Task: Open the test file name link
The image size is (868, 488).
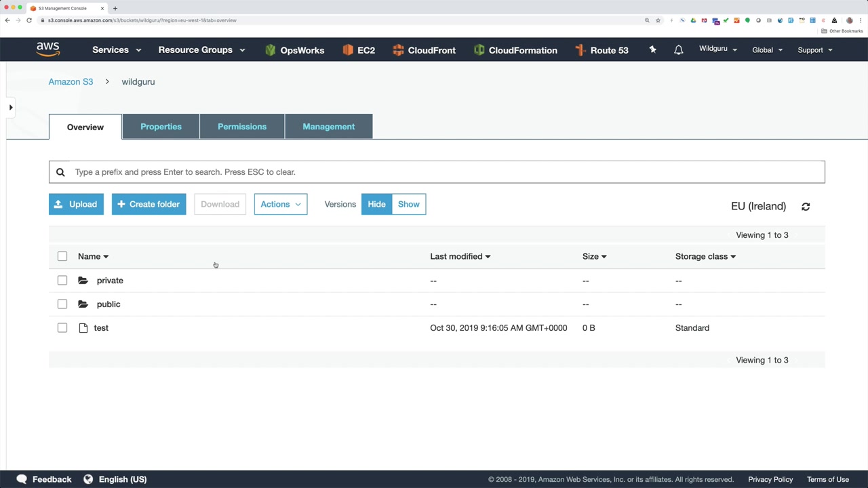Action: [x=101, y=328]
